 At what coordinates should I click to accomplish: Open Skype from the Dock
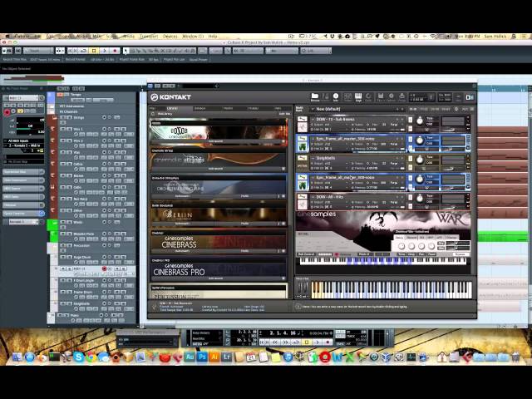pos(78,357)
